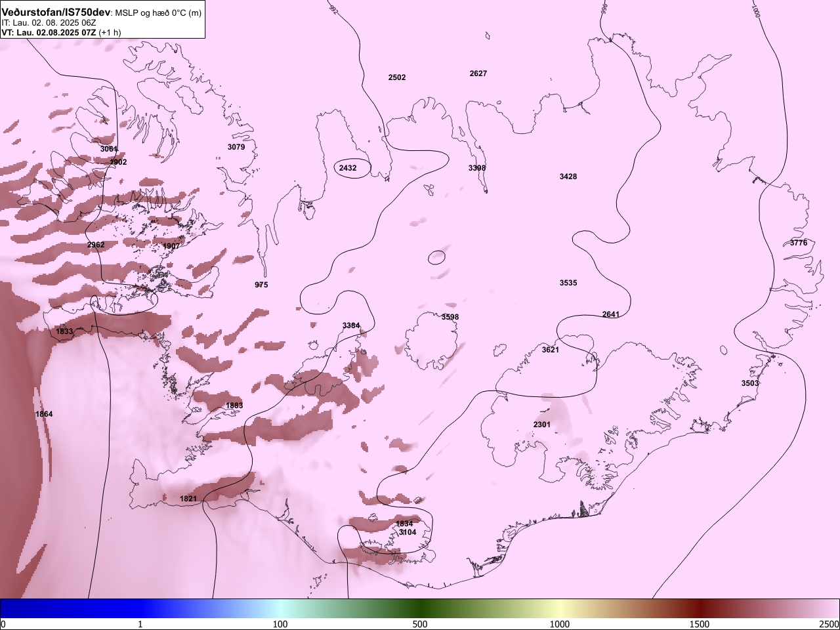The height and width of the screenshot is (630, 840).
Task: Click the 2641 map label
Action: point(611,314)
